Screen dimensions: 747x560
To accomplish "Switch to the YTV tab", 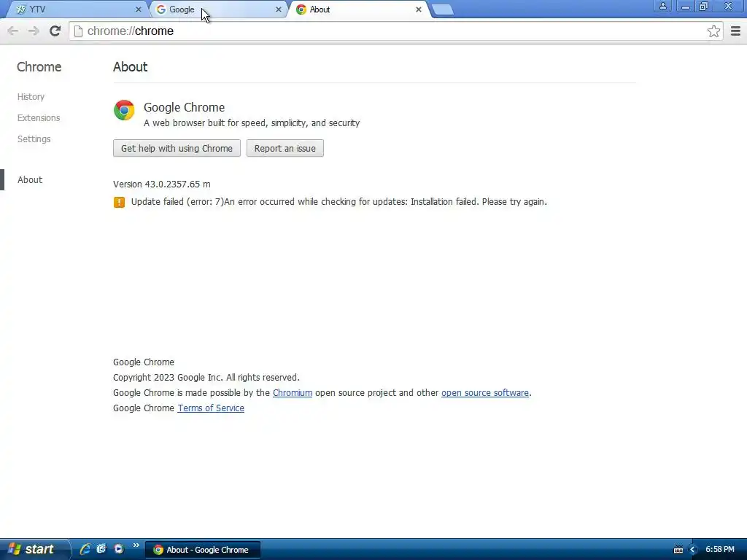I will point(76,9).
